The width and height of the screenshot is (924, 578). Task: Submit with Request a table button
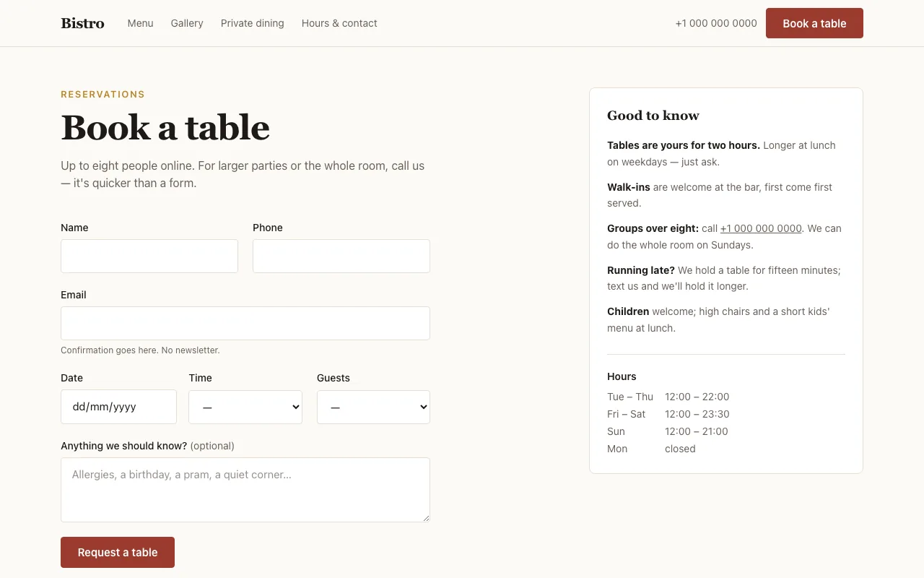pyautogui.click(x=118, y=552)
